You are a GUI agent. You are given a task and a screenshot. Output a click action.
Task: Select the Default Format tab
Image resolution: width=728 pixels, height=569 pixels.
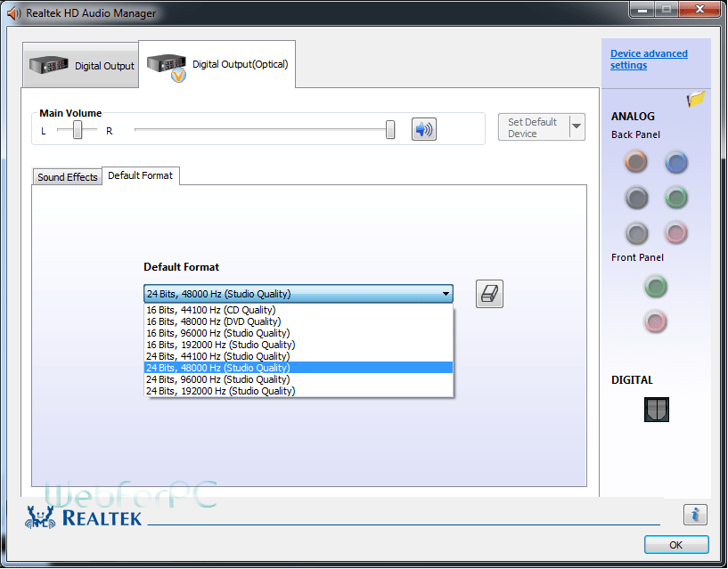pyautogui.click(x=140, y=175)
